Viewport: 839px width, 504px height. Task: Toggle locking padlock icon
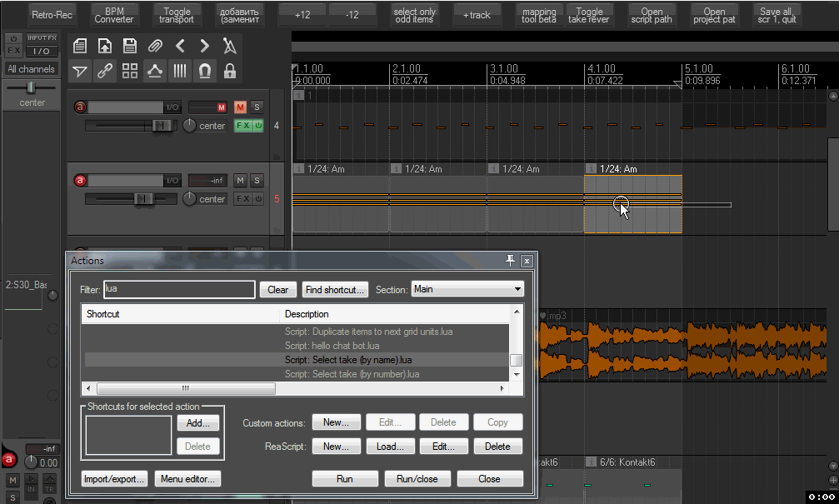click(230, 71)
